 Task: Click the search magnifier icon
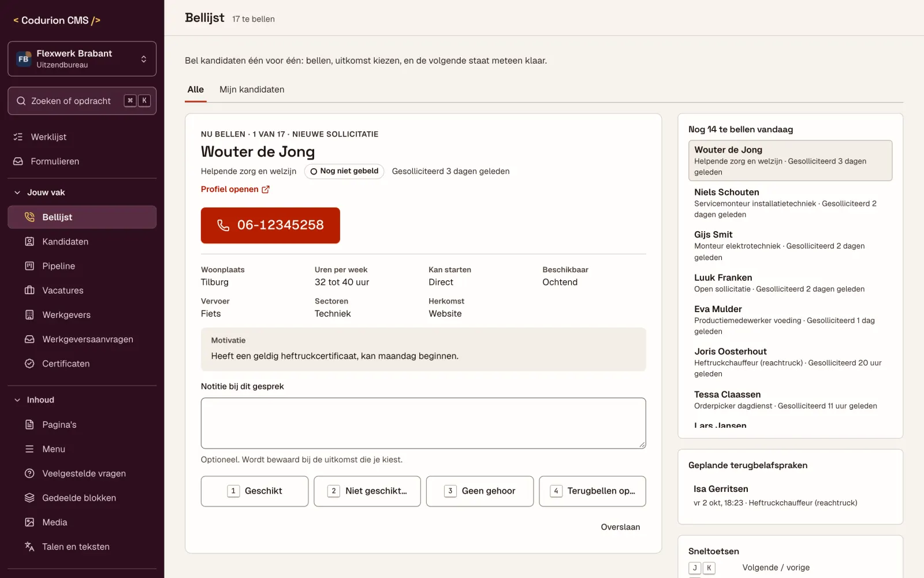click(x=21, y=101)
